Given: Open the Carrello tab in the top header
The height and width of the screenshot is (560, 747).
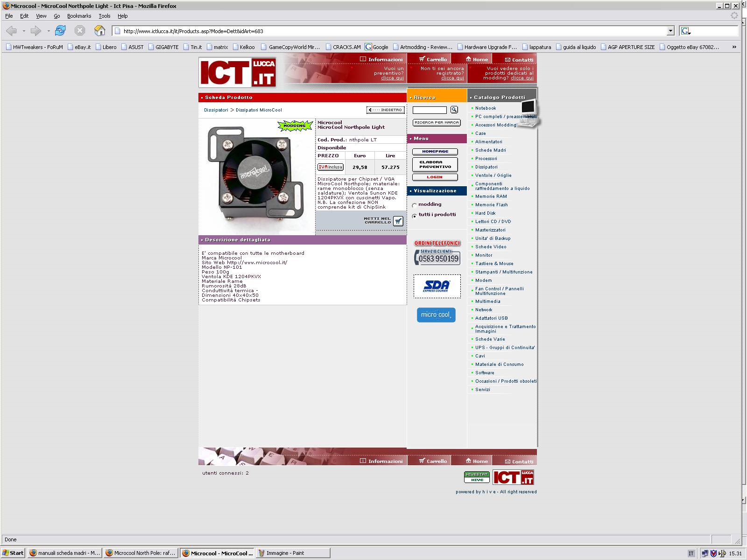Looking at the screenshot, I should pyautogui.click(x=433, y=59).
